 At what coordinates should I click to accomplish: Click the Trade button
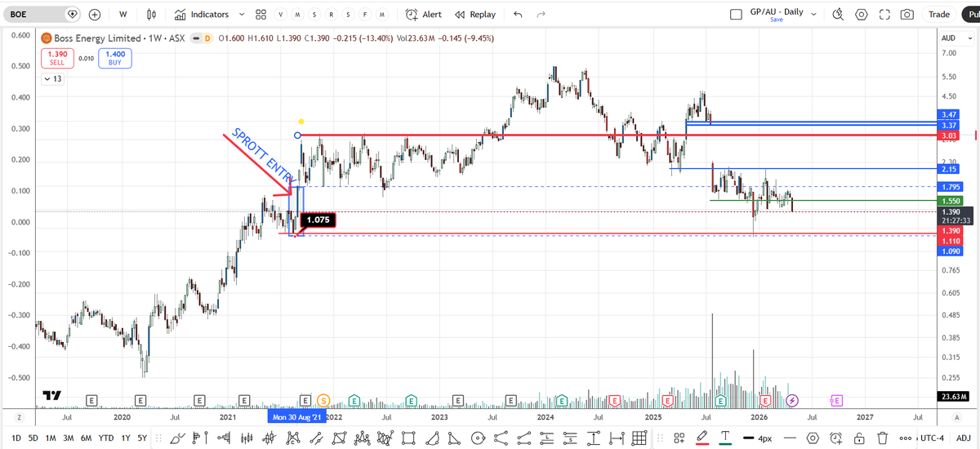pyautogui.click(x=939, y=14)
